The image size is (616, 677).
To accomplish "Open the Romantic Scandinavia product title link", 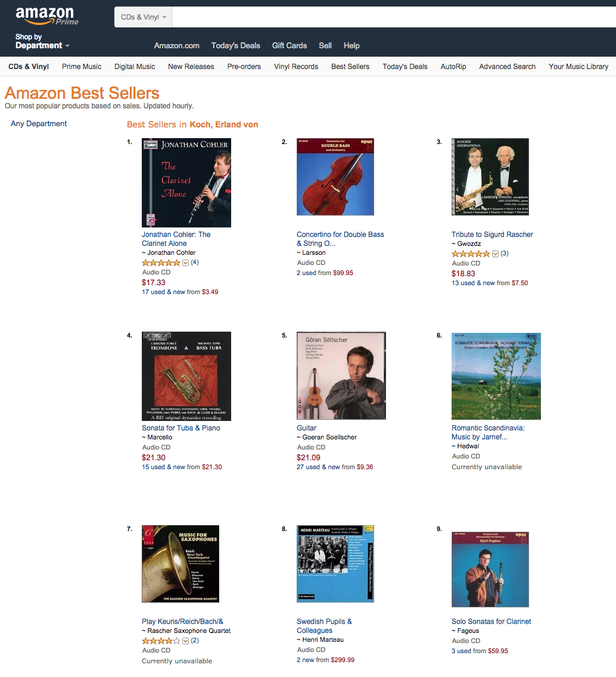I will 488,433.
